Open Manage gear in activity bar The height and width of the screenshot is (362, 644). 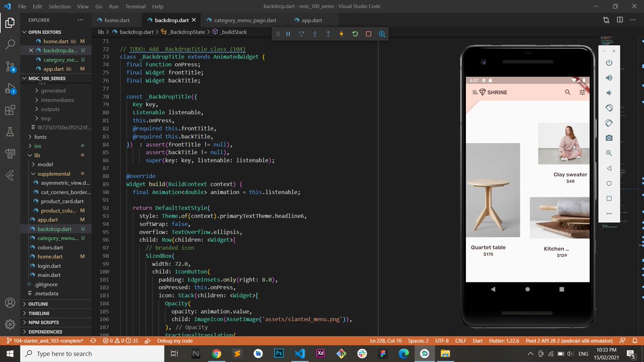pos(10,324)
